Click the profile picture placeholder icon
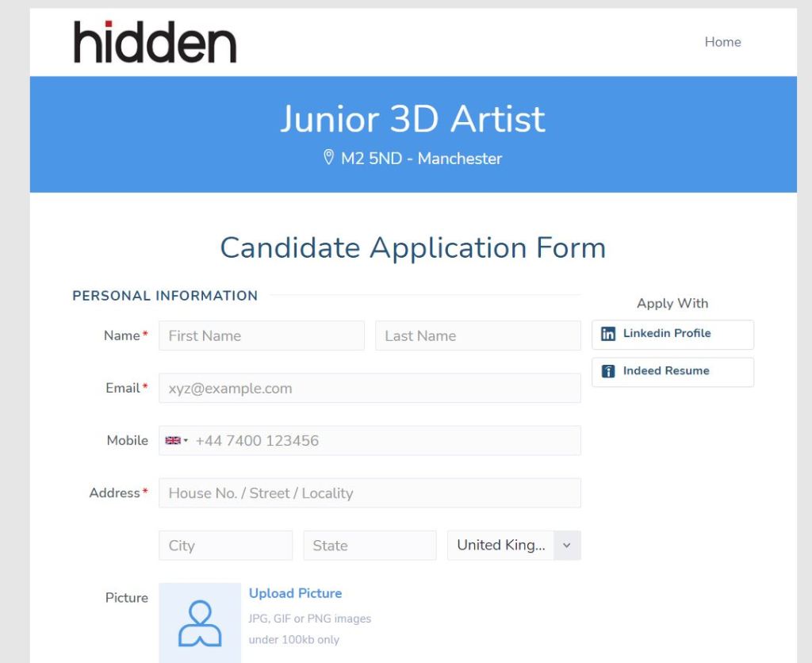The height and width of the screenshot is (663, 812). click(x=200, y=623)
